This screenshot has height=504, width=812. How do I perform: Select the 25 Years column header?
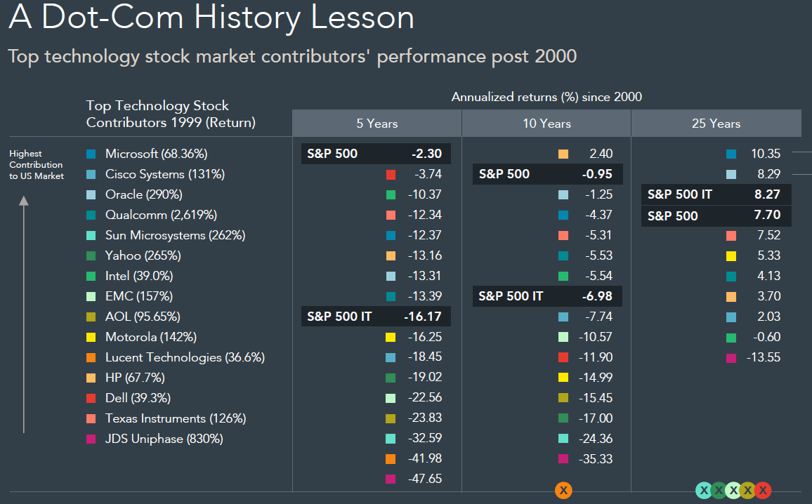[716, 123]
